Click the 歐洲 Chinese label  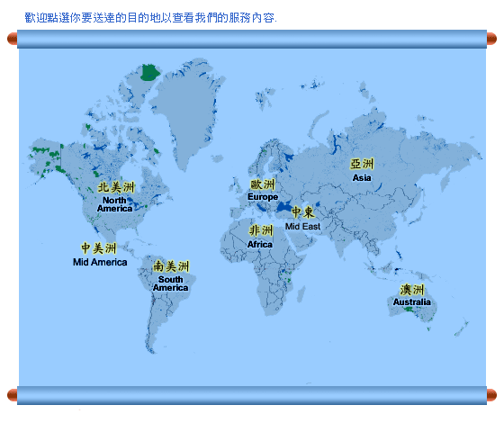[x=263, y=184]
